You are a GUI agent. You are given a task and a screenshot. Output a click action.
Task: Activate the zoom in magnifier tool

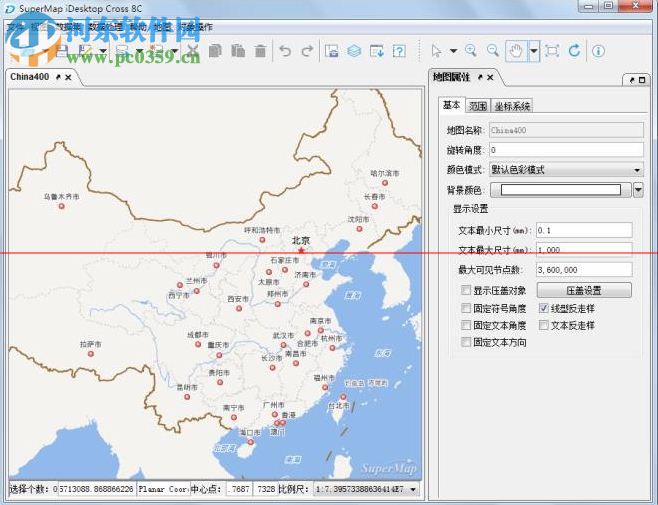(471, 51)
